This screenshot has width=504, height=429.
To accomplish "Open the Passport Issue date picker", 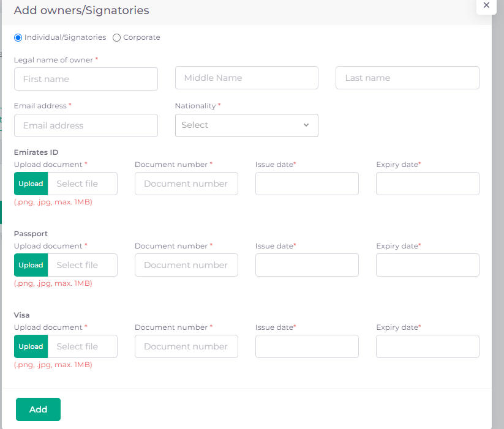I will pyautogui.click(x=307, y=265).
